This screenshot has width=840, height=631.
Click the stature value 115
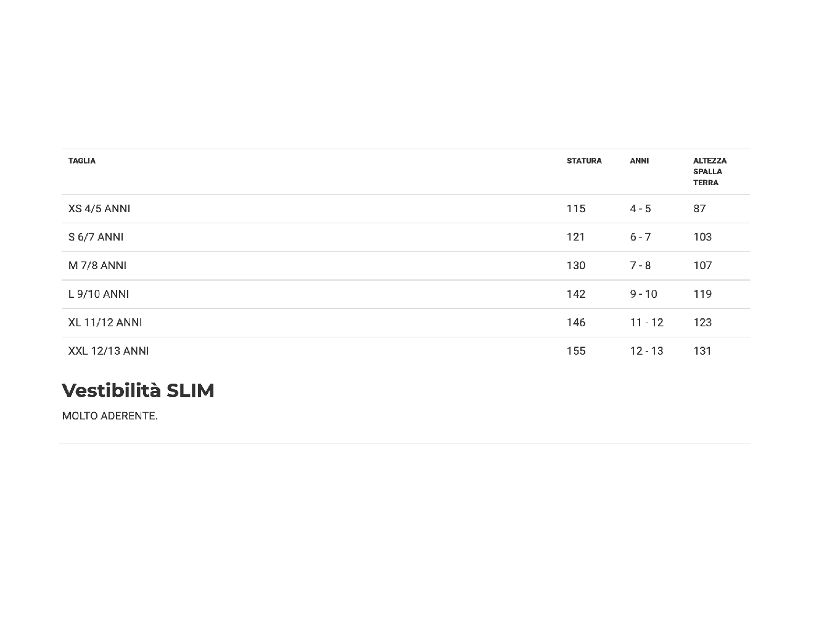[x=576, y=208]
